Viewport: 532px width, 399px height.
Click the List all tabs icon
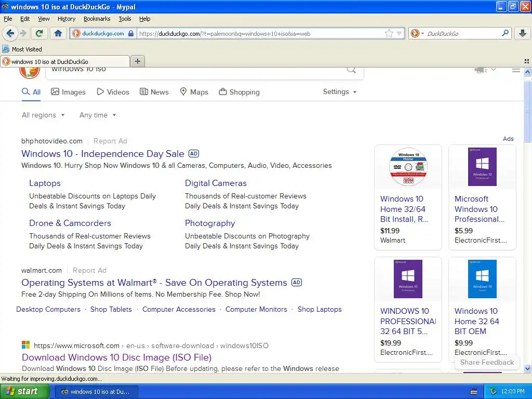tap(527, 61)
